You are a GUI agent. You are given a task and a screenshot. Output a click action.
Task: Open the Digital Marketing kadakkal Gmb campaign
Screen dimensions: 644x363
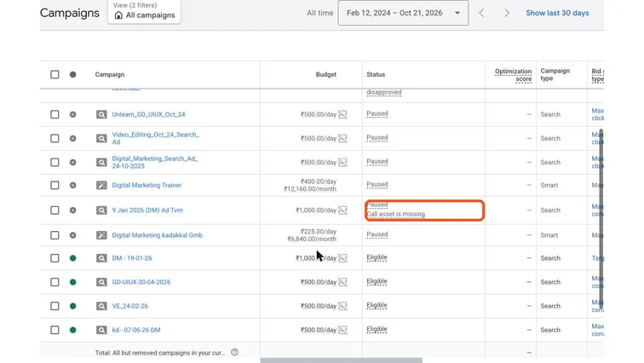tap(158, 235)
